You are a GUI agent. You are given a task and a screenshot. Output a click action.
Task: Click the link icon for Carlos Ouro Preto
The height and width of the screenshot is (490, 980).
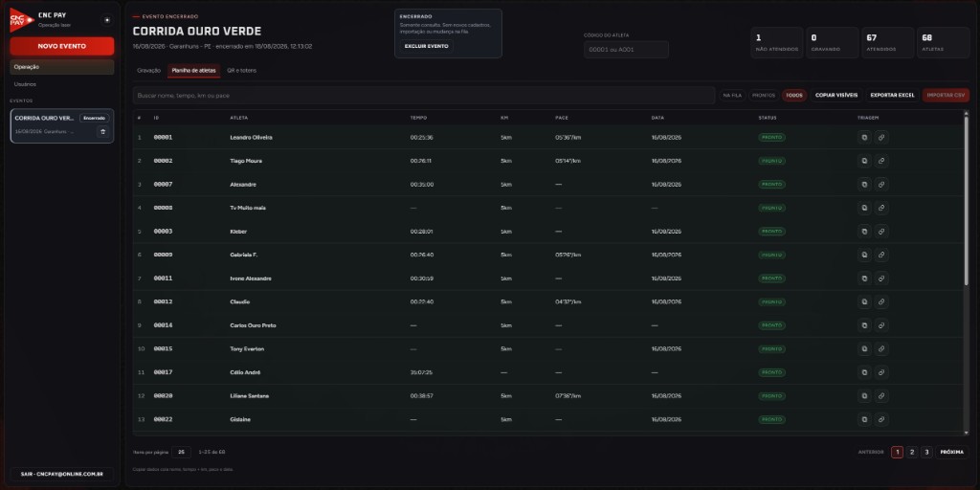[x=881, y=325]
